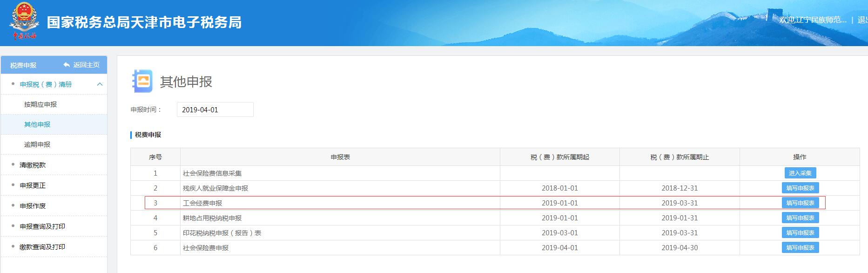Click the 返回主页 link

tap(86, 65)
